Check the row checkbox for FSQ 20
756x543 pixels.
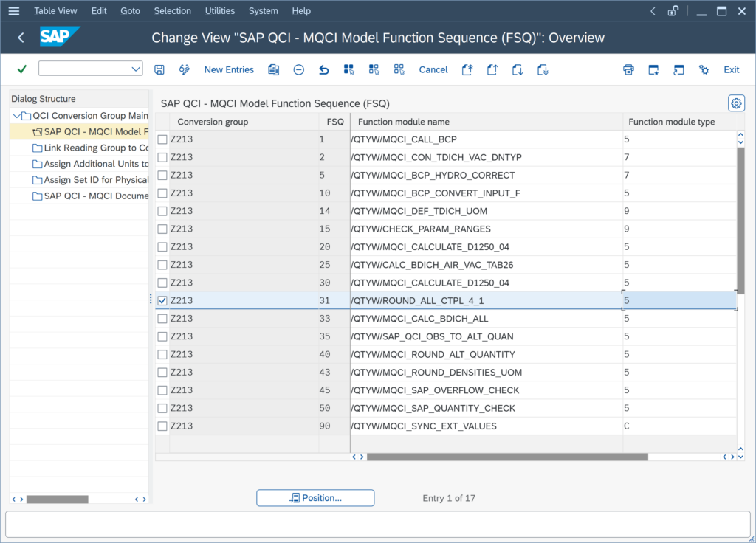(x=162, y=246)
